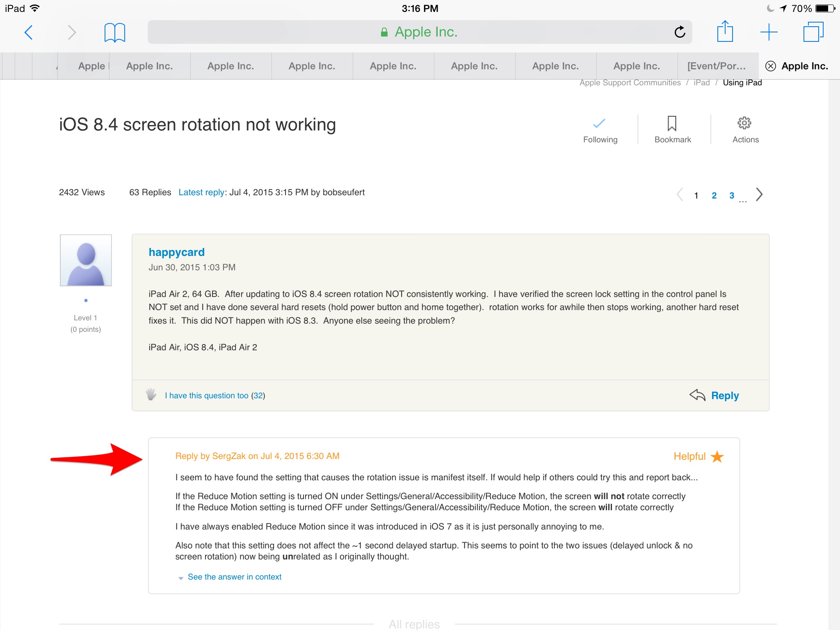Open the Share sheet icon
This screenshot has height=630, width=840.
pos(725,32)
